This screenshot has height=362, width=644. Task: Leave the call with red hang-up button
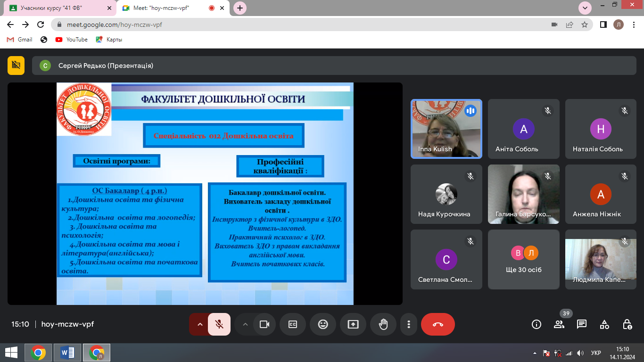[438, 324]
